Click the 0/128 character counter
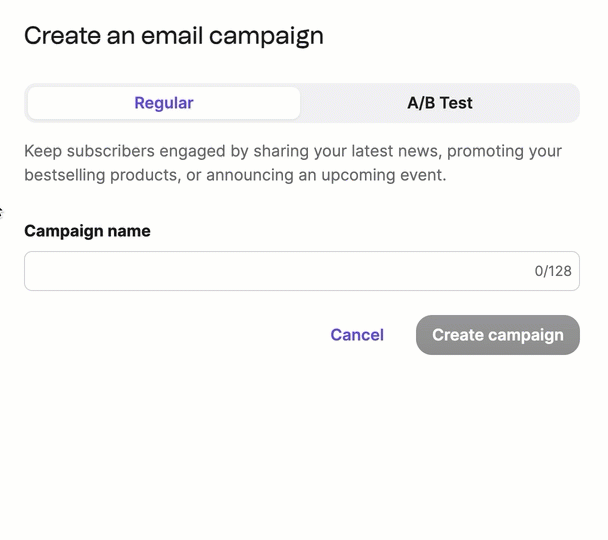 (x=553, y=271)
